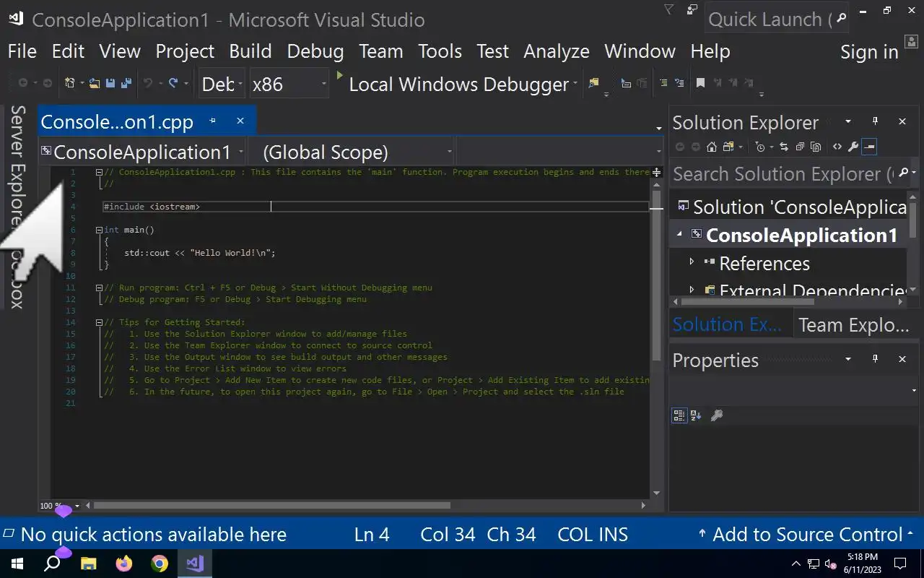Viewport: 924px width, 578px height.
Task: Click the Redo toolbar icon
Action: [173, 84]
